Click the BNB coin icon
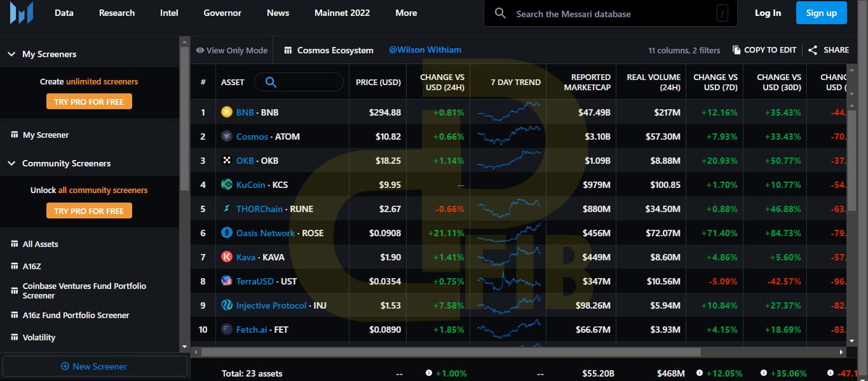 [x=227, y=112]
